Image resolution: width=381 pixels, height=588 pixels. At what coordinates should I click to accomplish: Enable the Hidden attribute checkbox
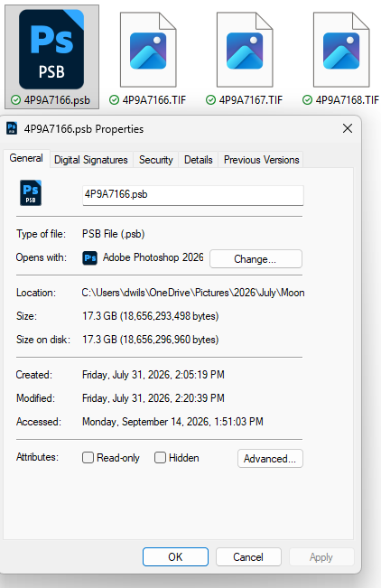click(x=160, y=458)
